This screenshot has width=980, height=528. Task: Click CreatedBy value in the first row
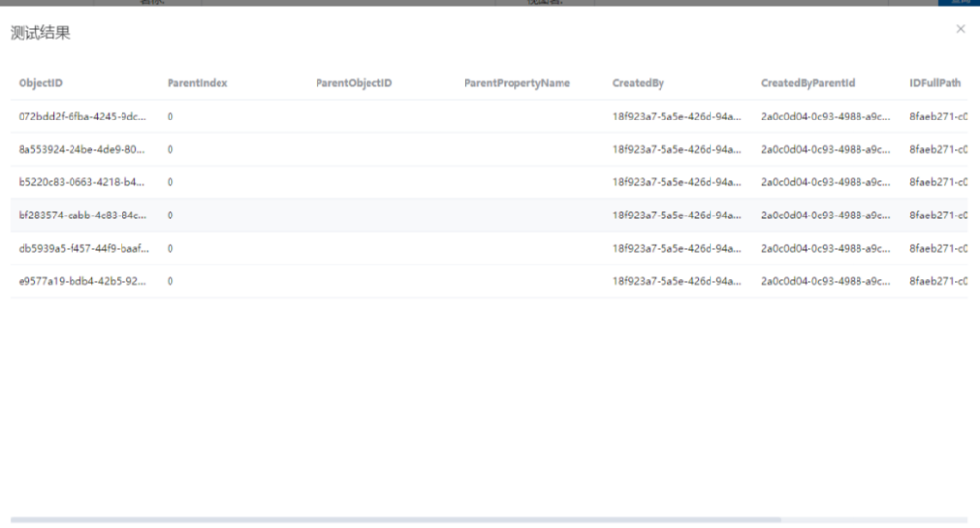pos(676,117)
